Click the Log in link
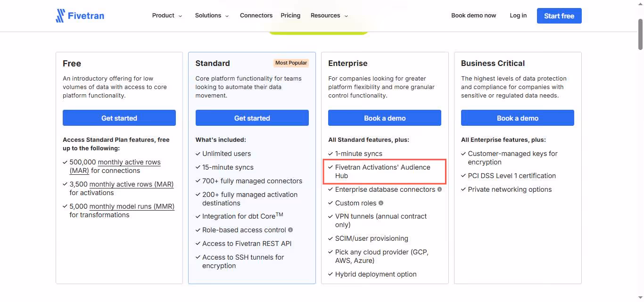This screenshot has width=644, height=302. click(518, 16)
